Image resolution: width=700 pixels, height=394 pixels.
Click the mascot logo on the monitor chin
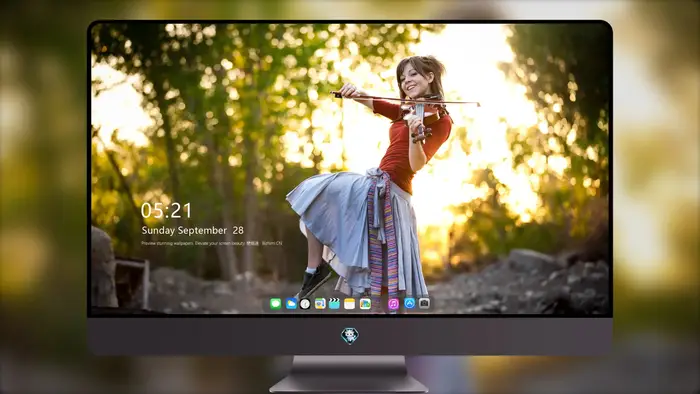(350, 336)
